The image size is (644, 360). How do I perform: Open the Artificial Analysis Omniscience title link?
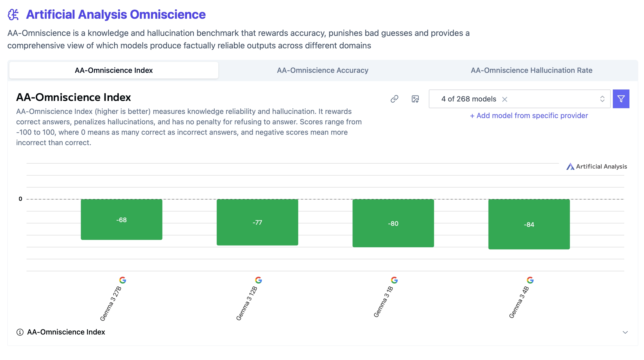click(x=116, y=15)
